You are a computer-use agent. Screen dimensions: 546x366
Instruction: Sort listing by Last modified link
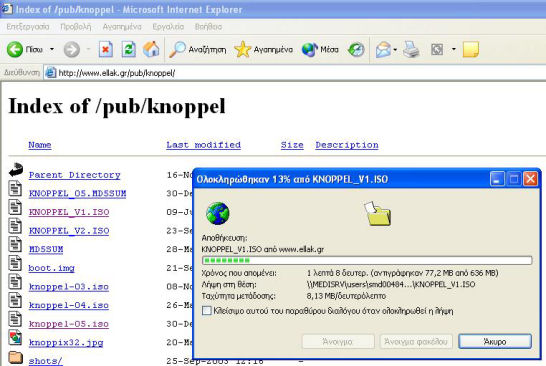click(203, 145)
